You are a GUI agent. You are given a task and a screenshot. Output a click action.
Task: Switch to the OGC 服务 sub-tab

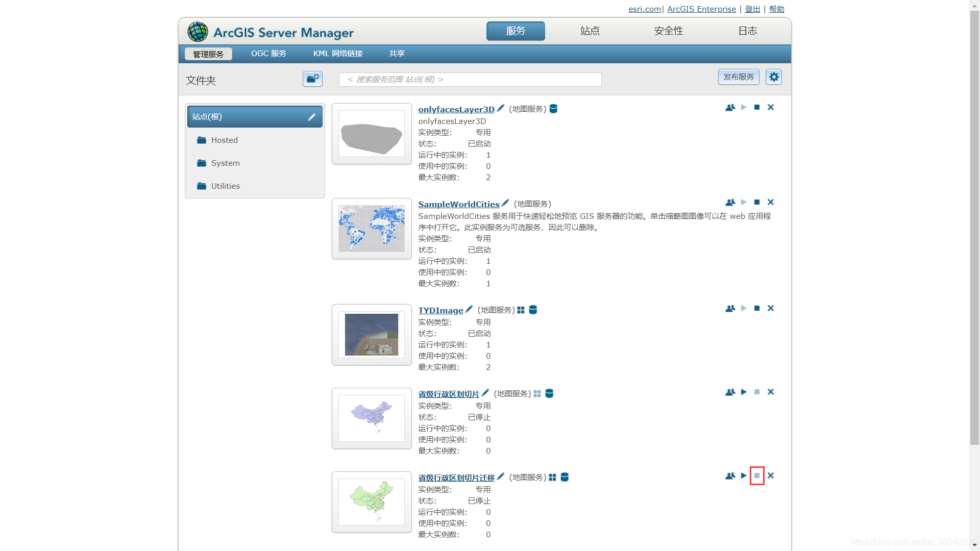tap(268, 54)
